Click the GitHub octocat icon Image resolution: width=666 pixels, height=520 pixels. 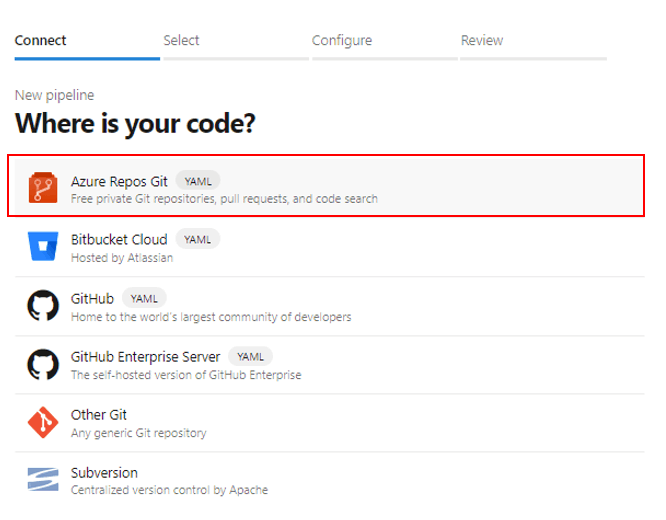(x=43, y=305)
